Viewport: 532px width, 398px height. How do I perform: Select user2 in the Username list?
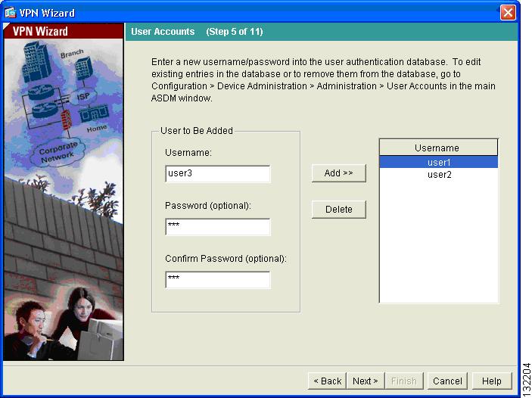(x=439, y=174)
